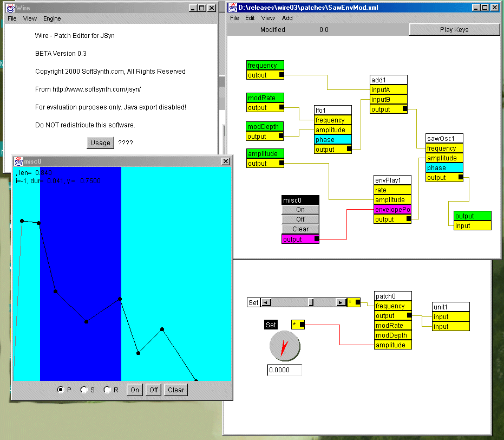Click the amplitude knob dial

coord(284,347)
